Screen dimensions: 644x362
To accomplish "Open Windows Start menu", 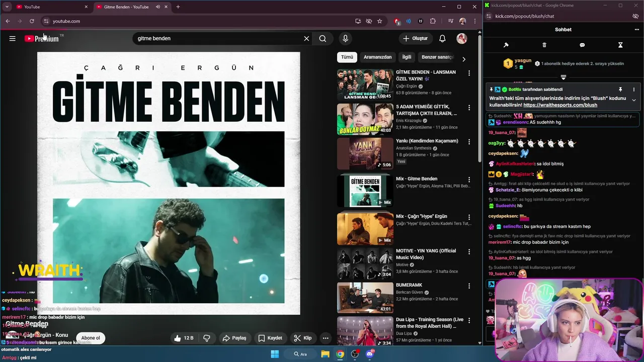I will point(275,354).
